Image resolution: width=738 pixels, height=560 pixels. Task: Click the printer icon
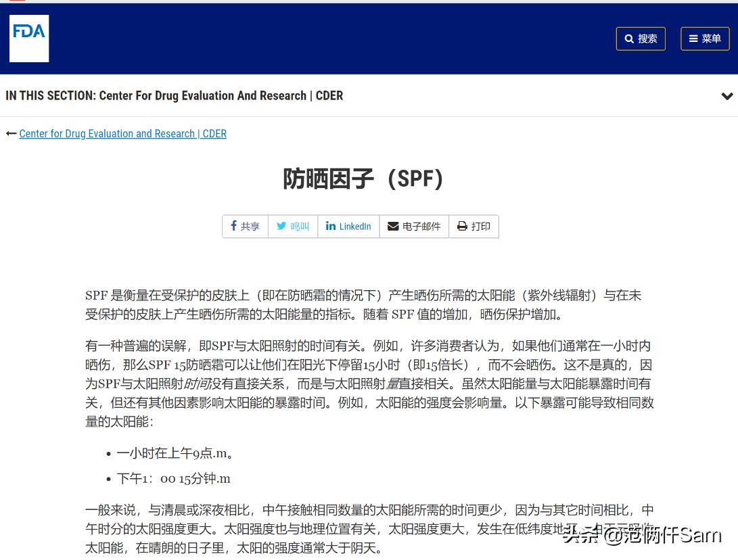pyautogui.click(x=462, y=226)
